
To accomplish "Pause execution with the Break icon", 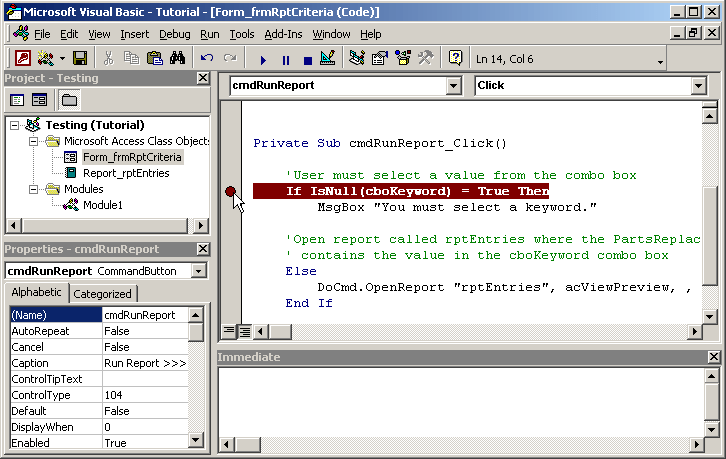I will (286, 60).
